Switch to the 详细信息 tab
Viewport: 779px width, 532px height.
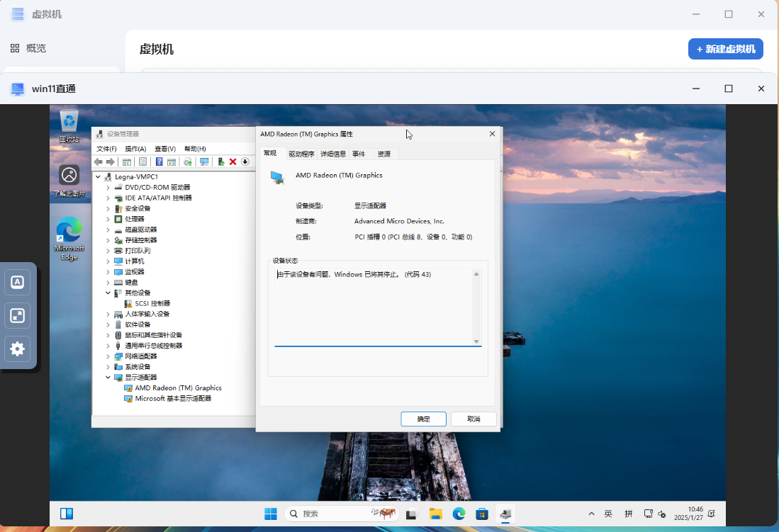333,154
